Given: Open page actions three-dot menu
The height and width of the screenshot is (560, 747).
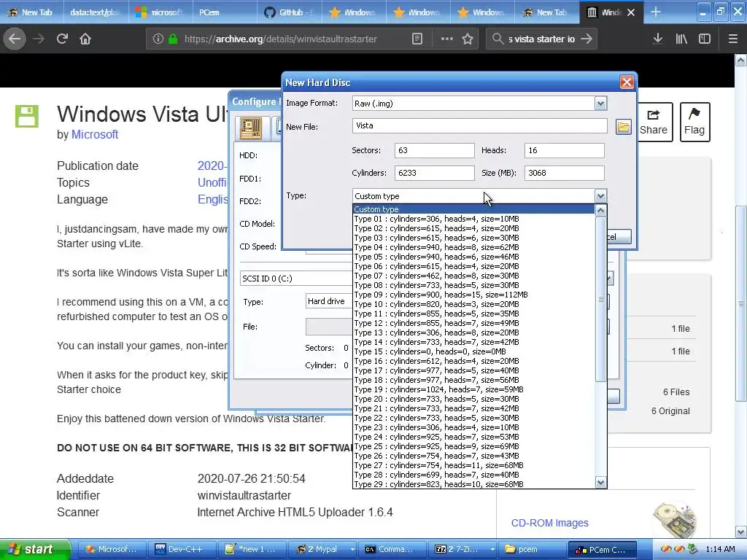Looking at the screenshot, I should [447, 39].
